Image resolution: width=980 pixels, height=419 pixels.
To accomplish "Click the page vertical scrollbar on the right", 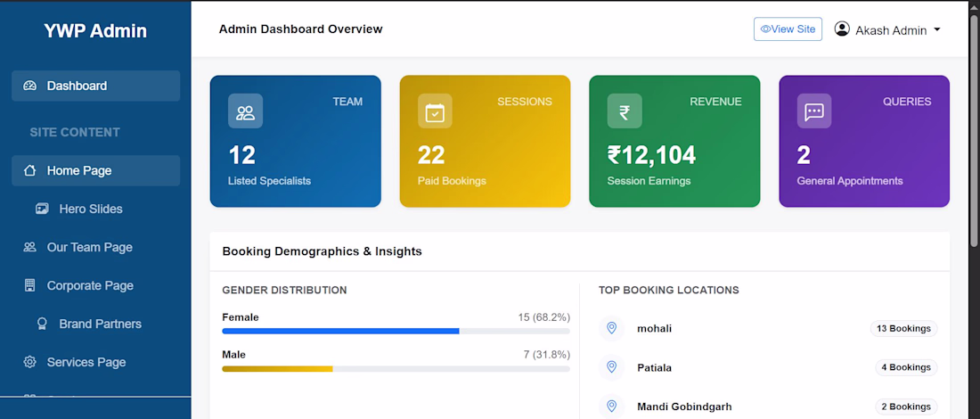I will click(974, 131).
